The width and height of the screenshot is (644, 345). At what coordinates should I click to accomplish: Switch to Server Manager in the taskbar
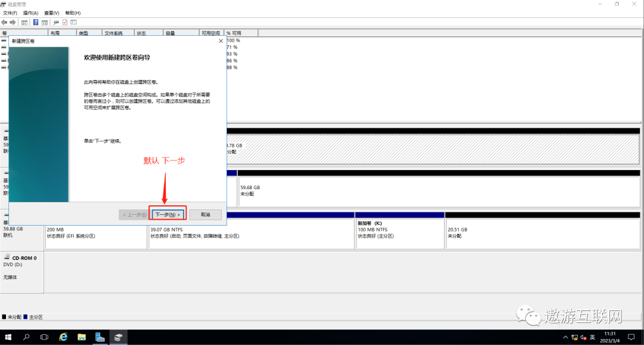click(x=100, y=337)
